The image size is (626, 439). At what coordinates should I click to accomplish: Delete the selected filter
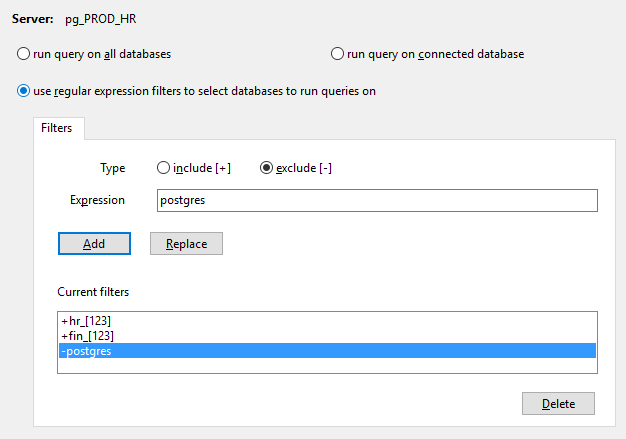558,404
